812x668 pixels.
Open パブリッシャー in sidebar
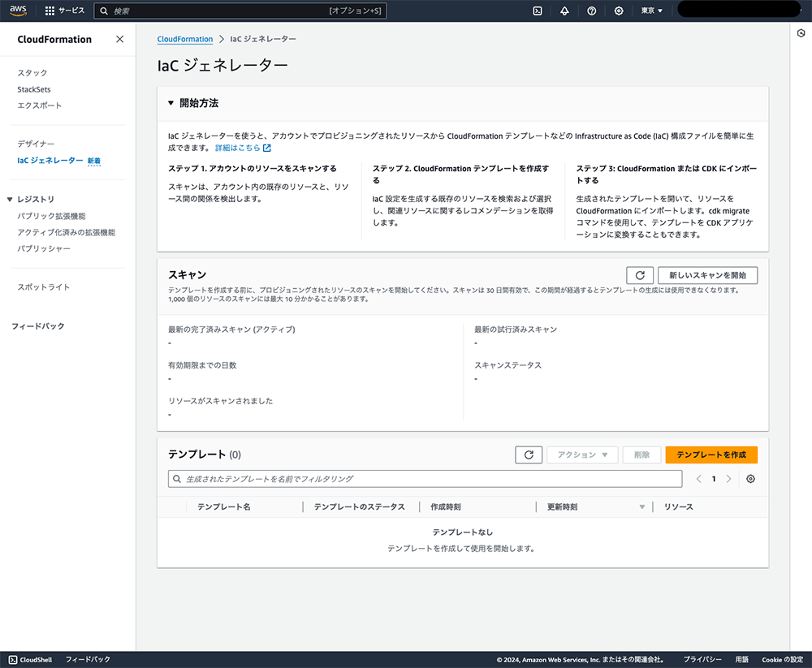tap(44, 248)
